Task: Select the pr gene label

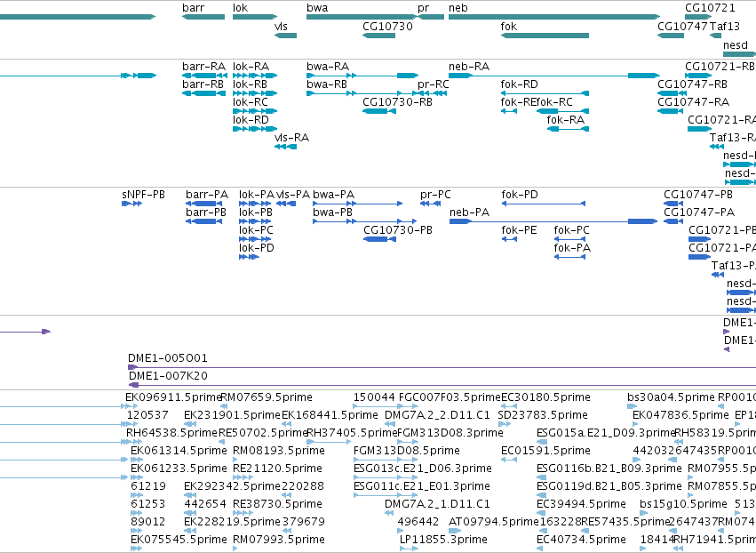Action: (x=424, y=8)
